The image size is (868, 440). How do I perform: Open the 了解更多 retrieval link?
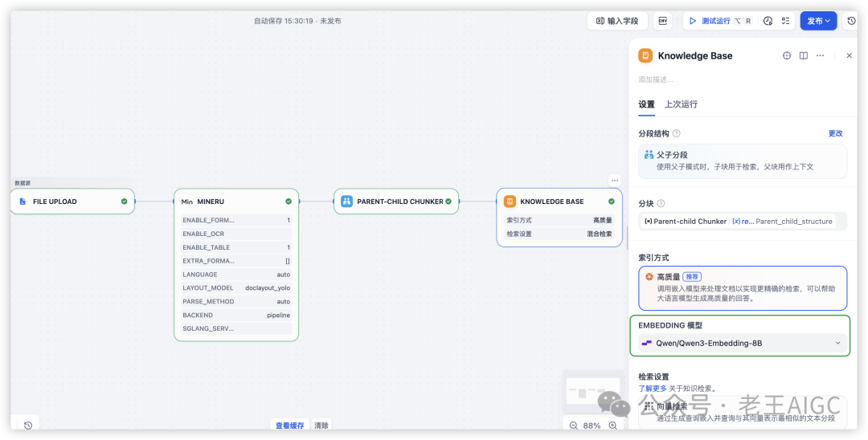tap(653, 388)
